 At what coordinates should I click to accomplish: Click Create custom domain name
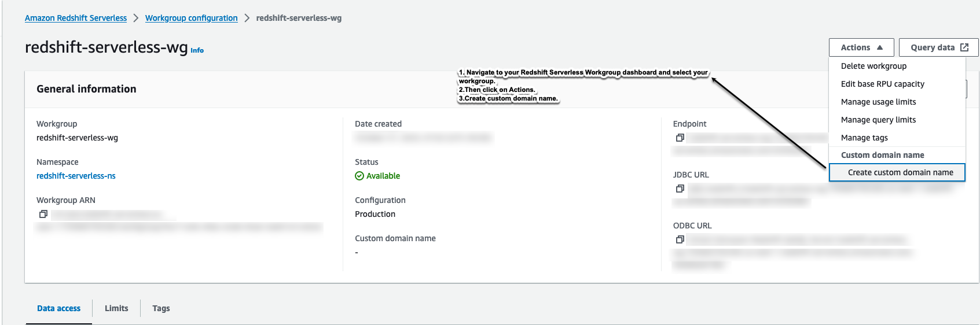(897, 172)
